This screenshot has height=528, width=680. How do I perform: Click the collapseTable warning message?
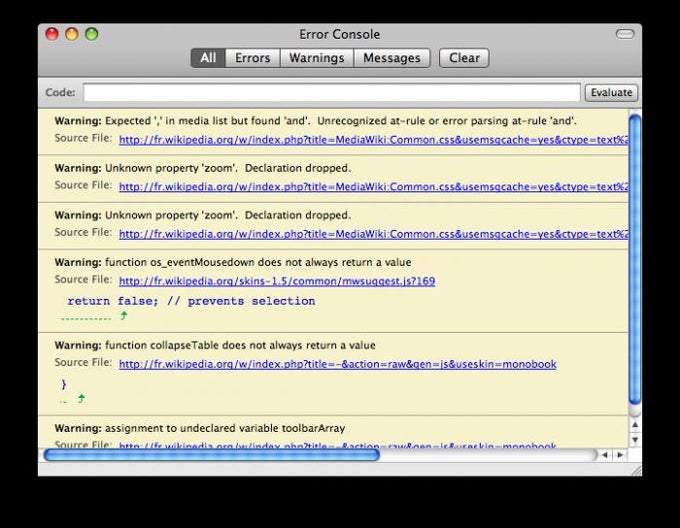tap(215, 345)
